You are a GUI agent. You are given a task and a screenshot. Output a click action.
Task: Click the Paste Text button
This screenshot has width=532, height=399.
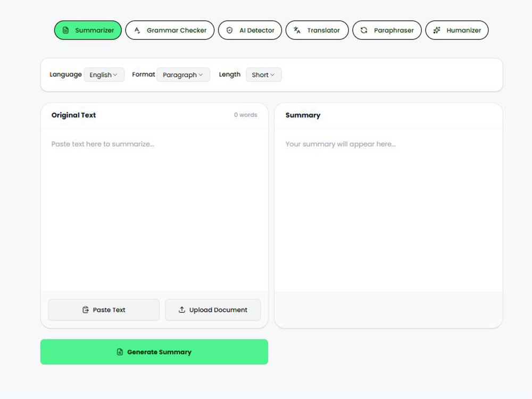coord(104,310)
